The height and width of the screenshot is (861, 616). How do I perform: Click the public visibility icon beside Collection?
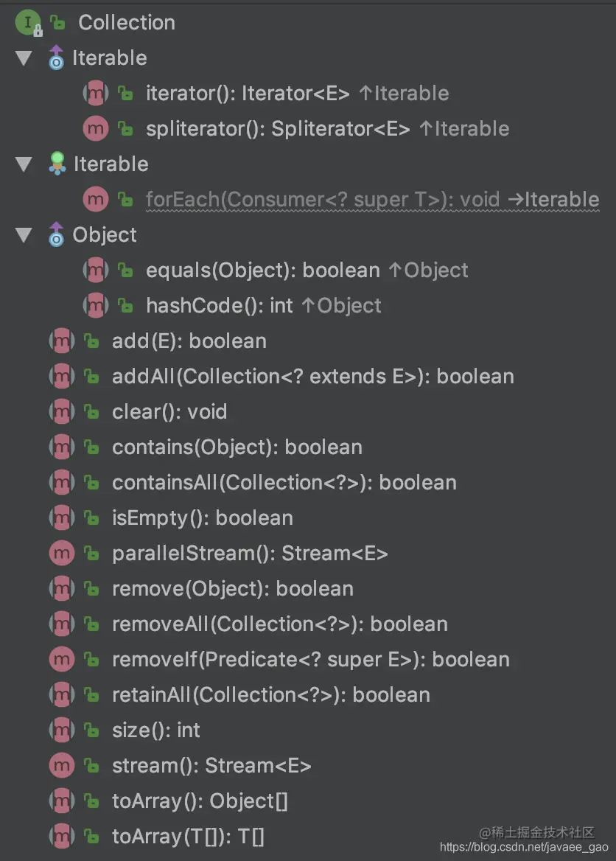click(57, 23)
